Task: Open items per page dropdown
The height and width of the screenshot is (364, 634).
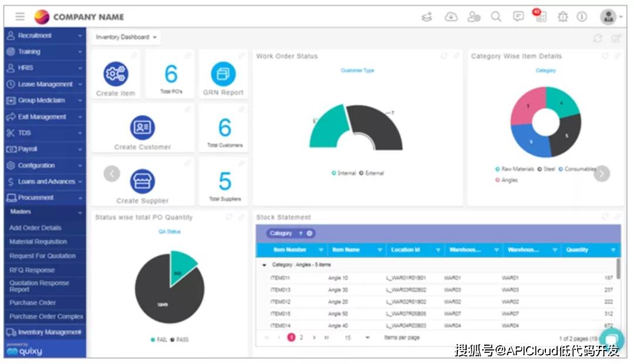Action: pos(357,338)
